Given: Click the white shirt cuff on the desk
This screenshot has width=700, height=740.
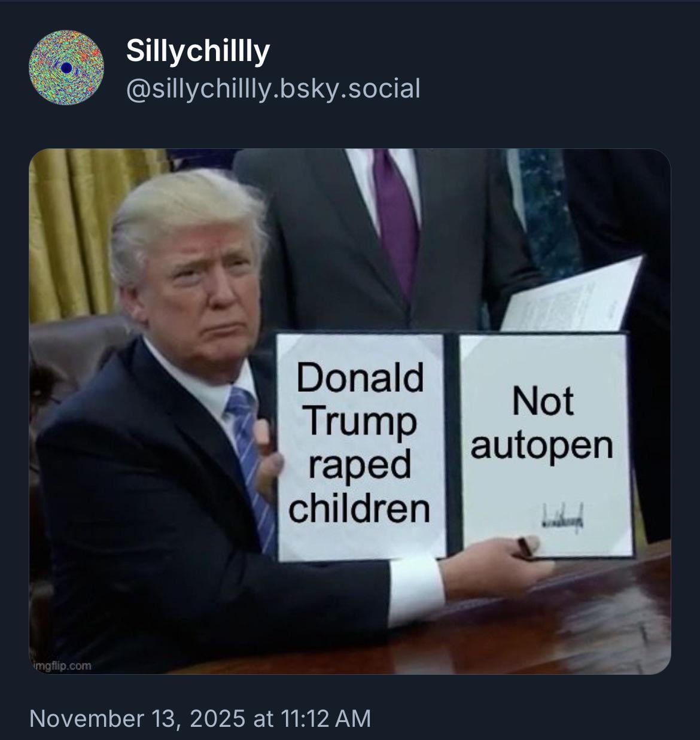Looking at the screenshot, I should [416, 590].
